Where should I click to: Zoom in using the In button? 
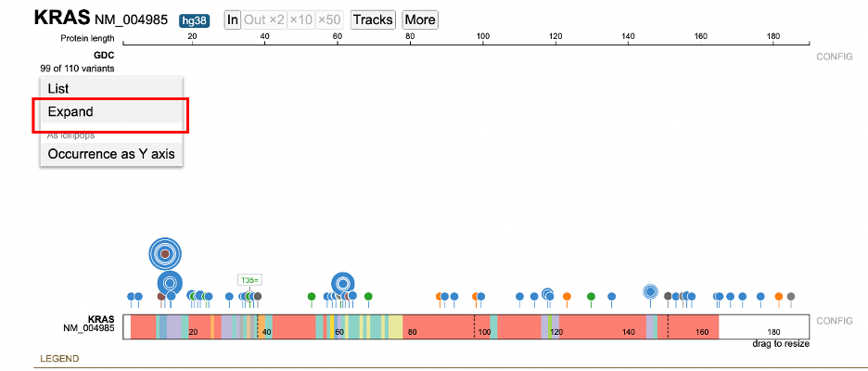232,19
